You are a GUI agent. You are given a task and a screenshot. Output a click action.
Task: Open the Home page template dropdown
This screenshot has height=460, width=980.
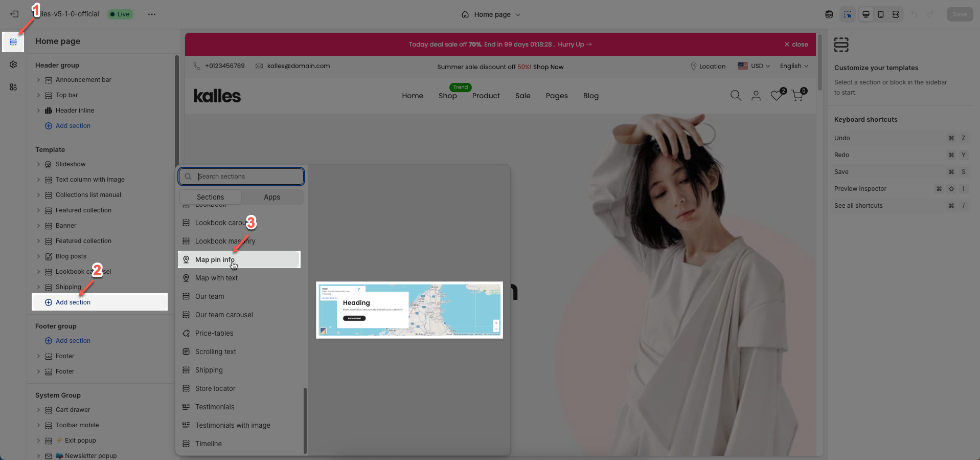coord(491,14)
